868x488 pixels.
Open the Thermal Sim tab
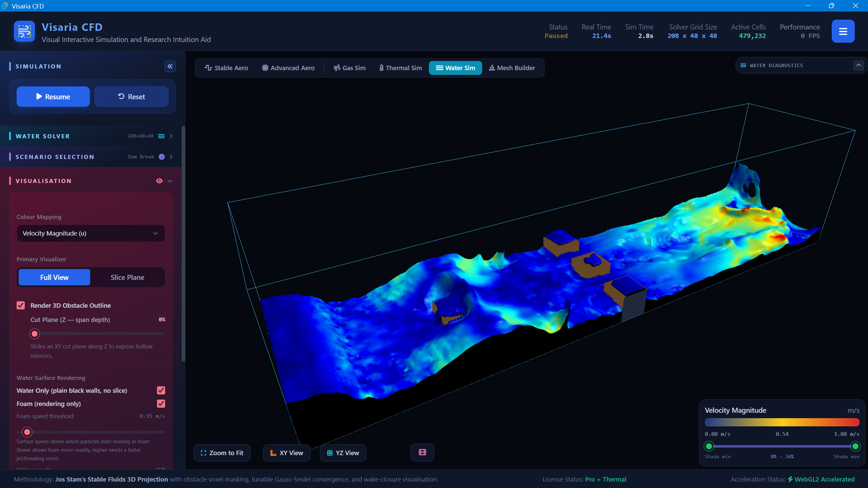[x=400, y=68]
